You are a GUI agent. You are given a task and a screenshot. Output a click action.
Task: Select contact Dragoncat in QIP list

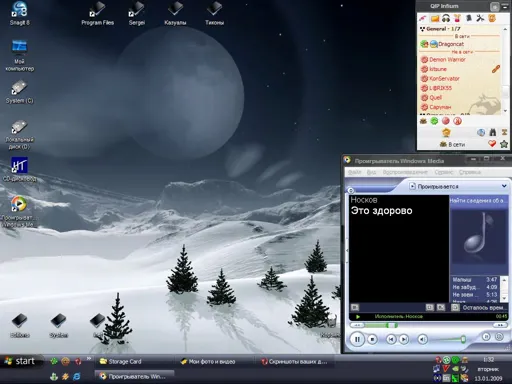pos(450,44)
